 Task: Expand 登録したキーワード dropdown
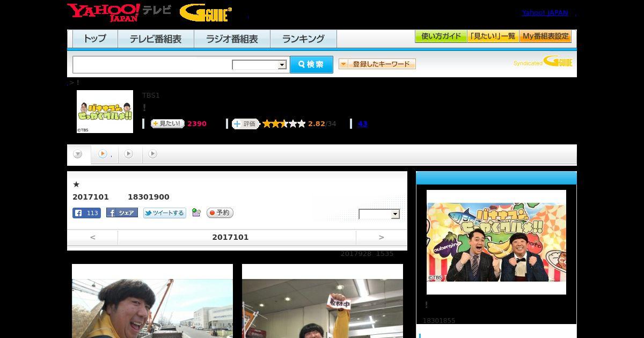pos(377,64)
